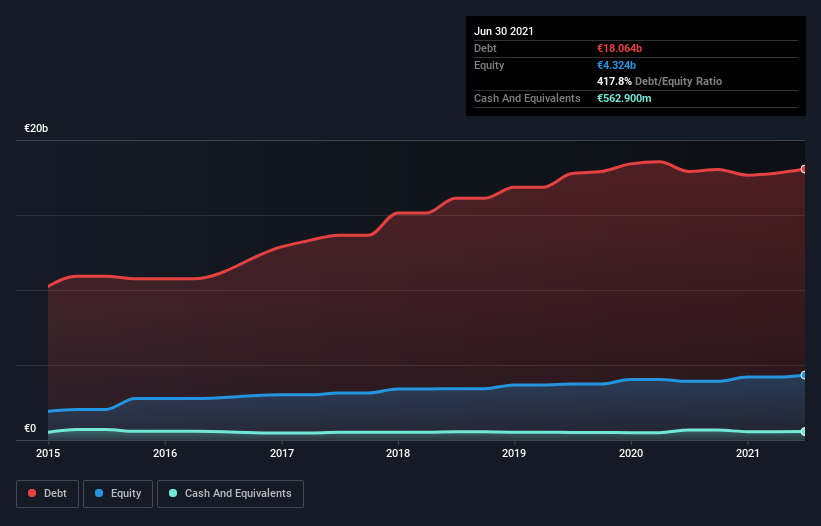Toggle the Debt series legend button
Image resolution: width=821 pixels, height=526 pixels.
point(47,494)
